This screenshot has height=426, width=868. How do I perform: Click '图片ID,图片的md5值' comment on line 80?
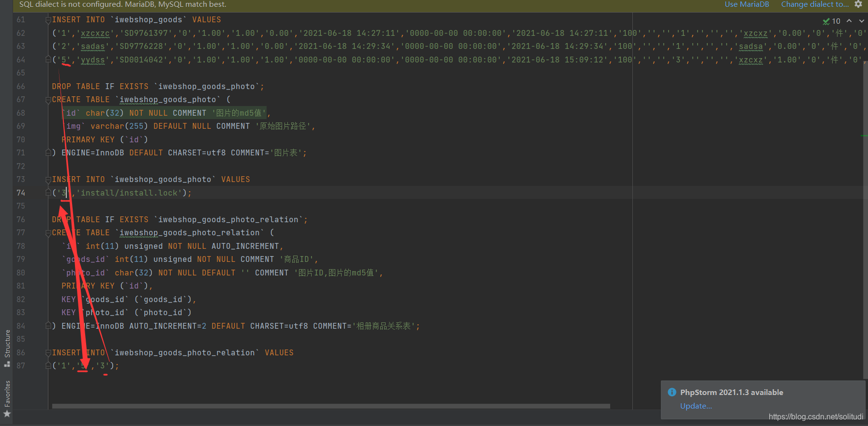tap(336, 273)
